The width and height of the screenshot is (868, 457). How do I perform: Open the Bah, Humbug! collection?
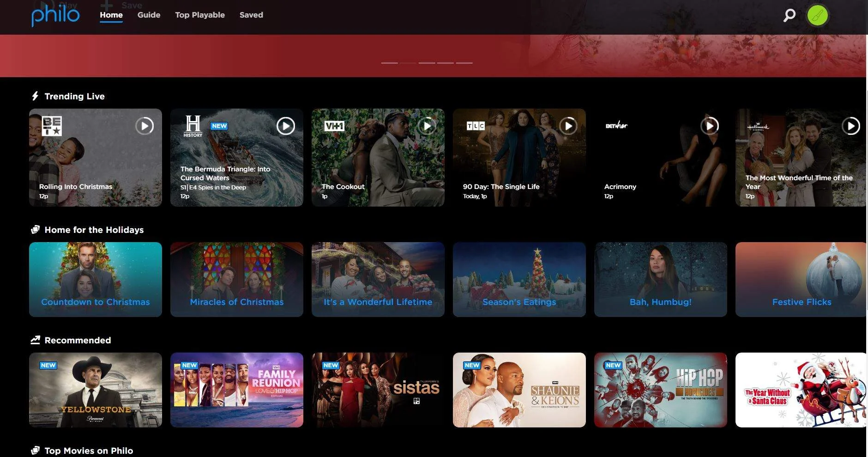tap(661, 280)
